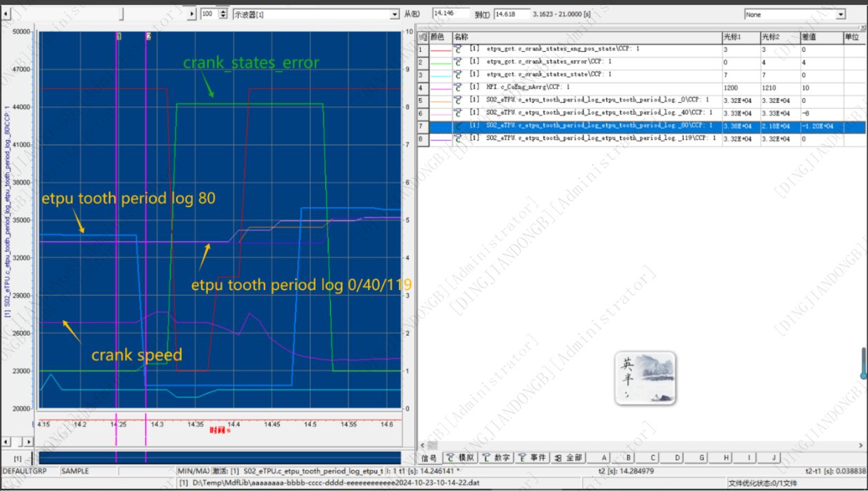Click the C icon beside HPI.c_CoEng_nAvrg

pos(458,88)
